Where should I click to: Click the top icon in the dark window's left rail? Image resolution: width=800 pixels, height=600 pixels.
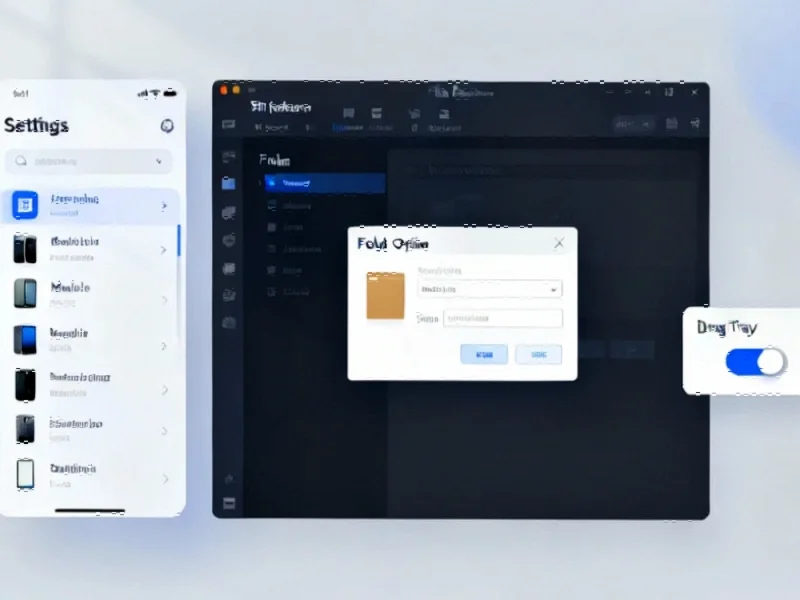(x=229, y=156)
